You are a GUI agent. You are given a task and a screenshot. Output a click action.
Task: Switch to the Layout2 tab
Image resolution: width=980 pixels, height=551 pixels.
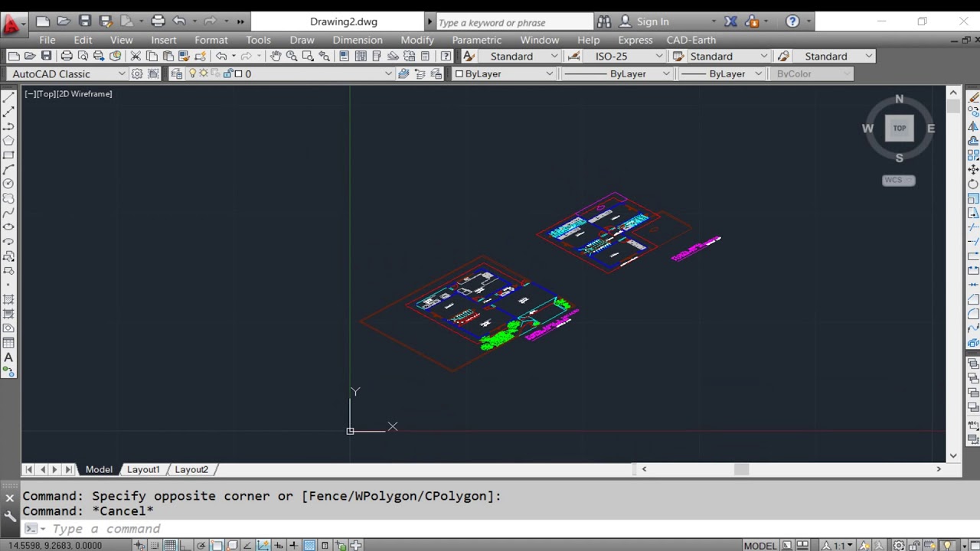pyautogui.click(x=191, y=469)
